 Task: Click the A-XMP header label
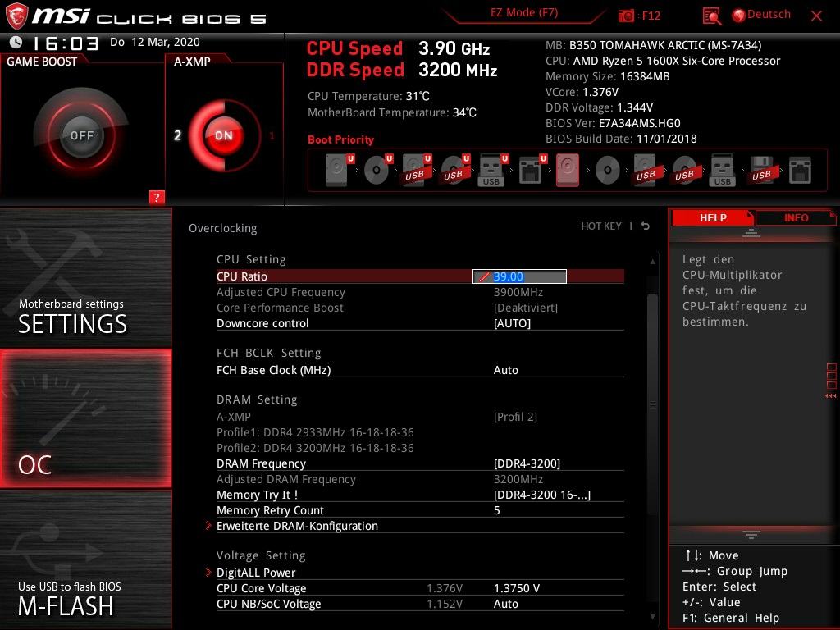tap(192, 62)
